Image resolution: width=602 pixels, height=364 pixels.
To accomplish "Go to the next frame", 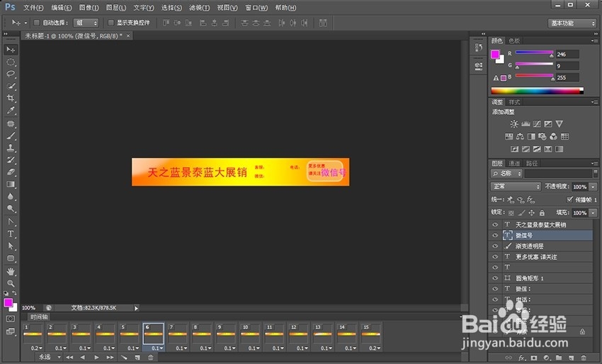I will (x=110, y=358).
